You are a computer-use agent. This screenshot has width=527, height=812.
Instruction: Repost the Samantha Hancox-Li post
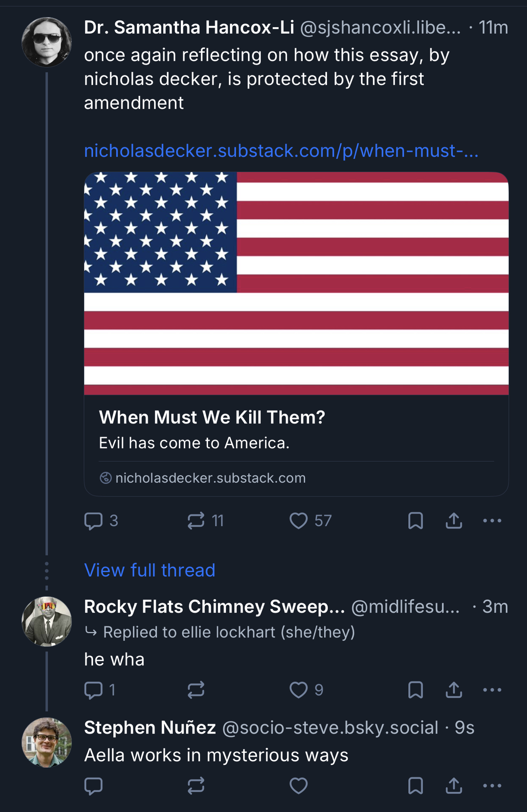pyautogui.click(x=196, y=521)
